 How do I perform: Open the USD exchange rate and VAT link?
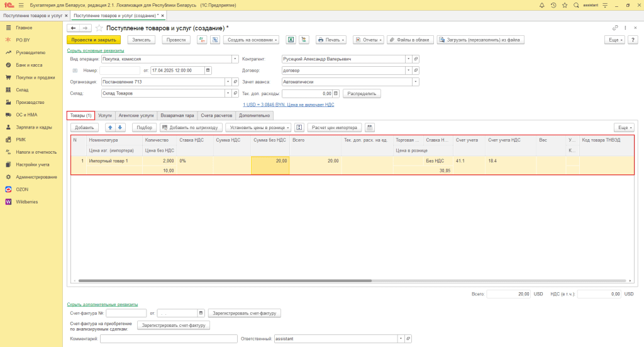tap(288, 105)
